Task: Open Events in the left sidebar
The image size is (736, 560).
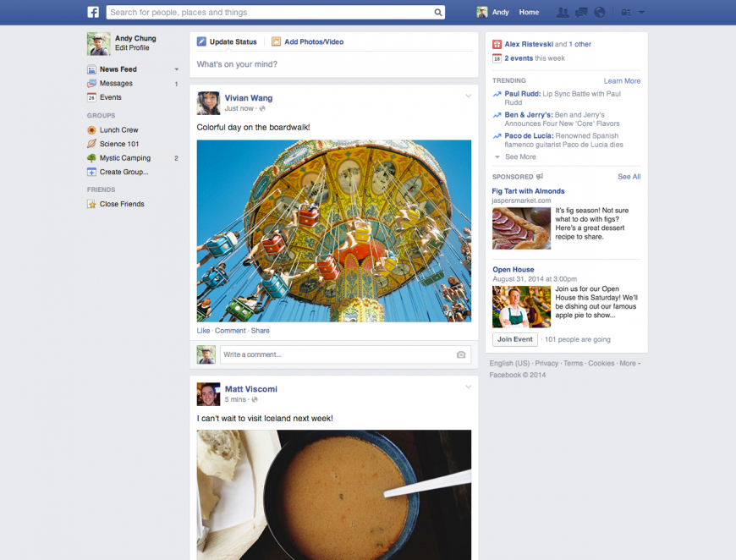Action: 110,97
